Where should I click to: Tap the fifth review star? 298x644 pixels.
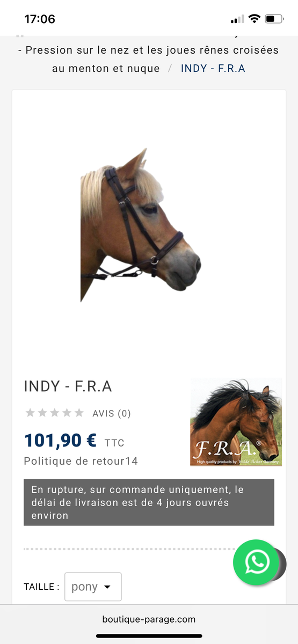click(79, 413)
